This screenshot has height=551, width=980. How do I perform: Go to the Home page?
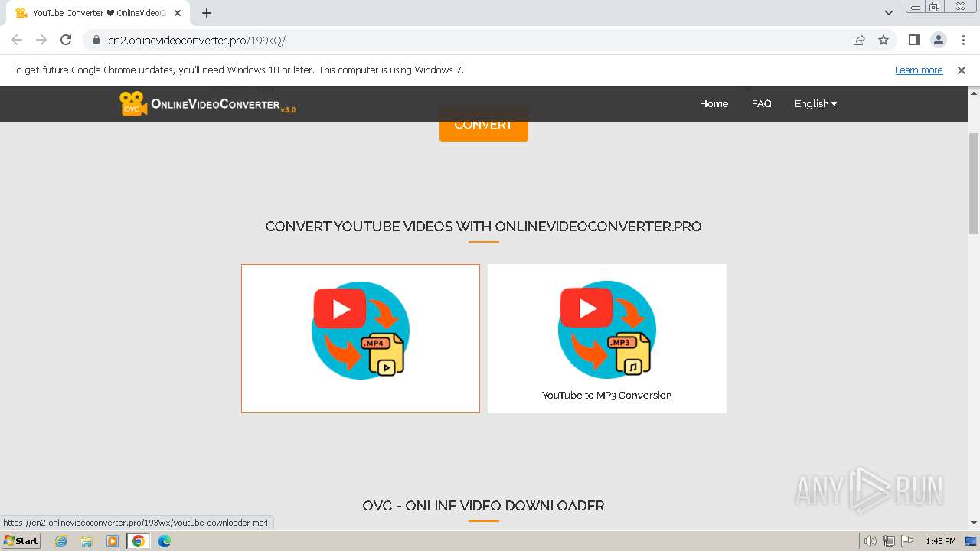(x=714, y=103)
